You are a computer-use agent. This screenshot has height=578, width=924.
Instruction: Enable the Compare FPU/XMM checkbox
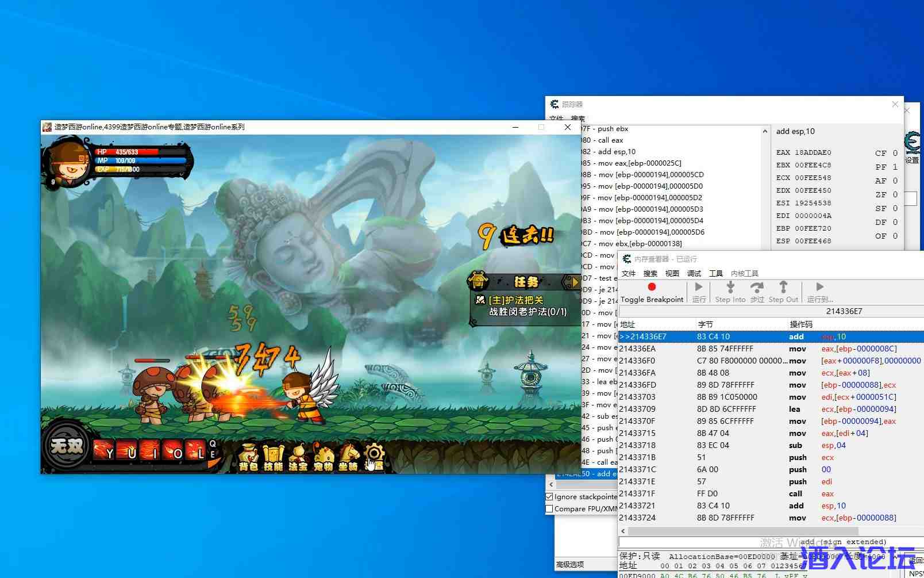(549, 508)
